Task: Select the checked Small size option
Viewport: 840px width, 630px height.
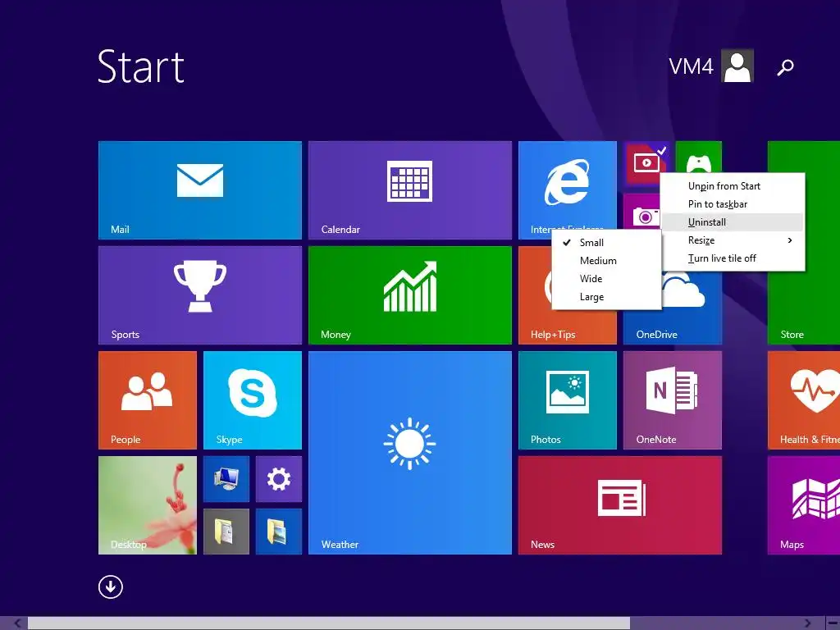Action: (606, 243)
